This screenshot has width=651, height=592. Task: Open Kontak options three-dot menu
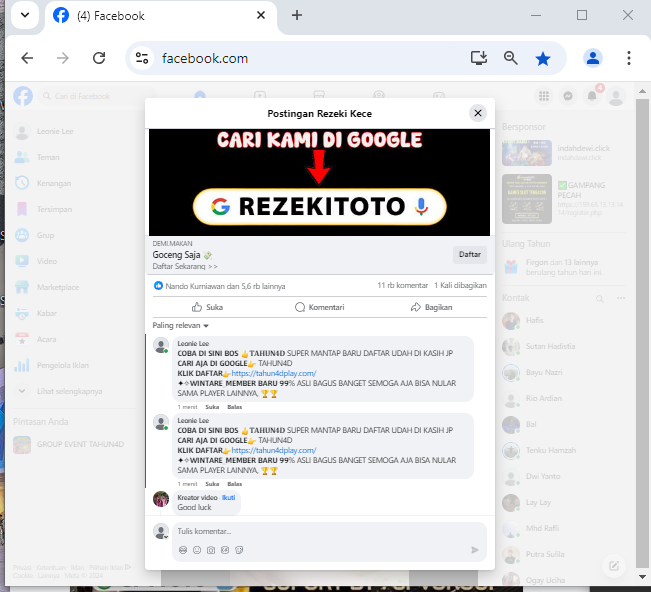coord(621,298)
